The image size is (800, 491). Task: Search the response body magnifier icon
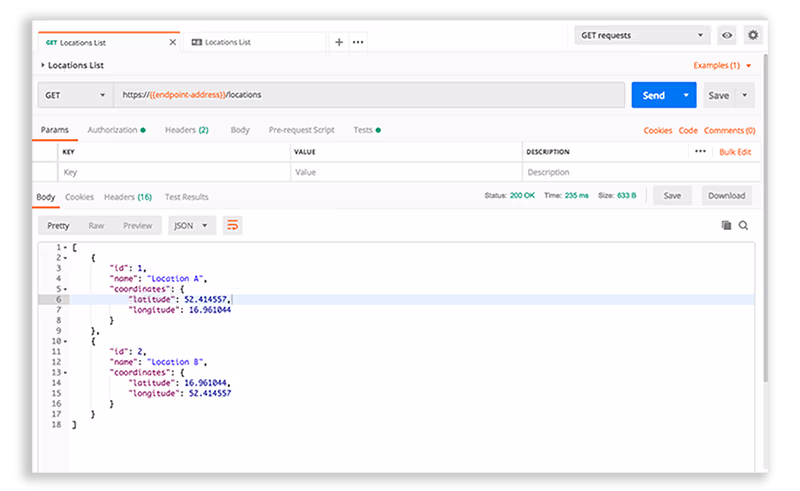click(743, 225)
